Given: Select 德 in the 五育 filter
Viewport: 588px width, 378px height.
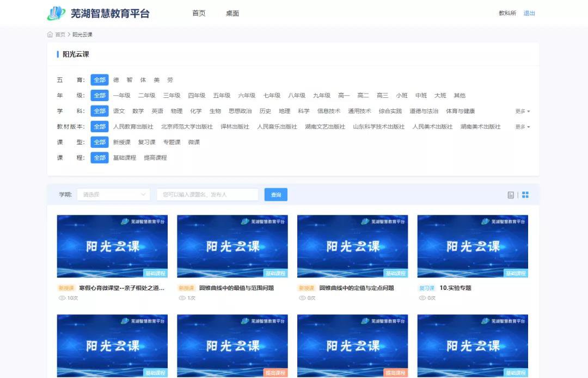Looking at the screenshot, I should [116, 80].
